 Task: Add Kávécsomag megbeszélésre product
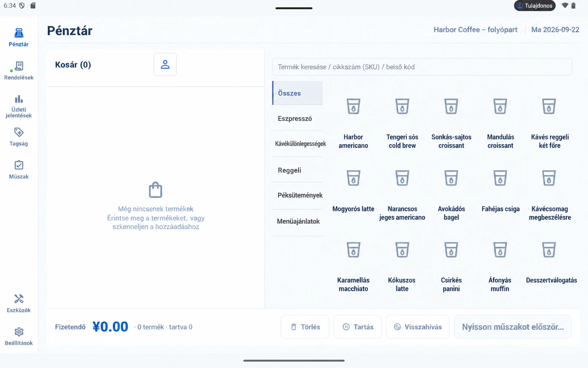(549, 195)
